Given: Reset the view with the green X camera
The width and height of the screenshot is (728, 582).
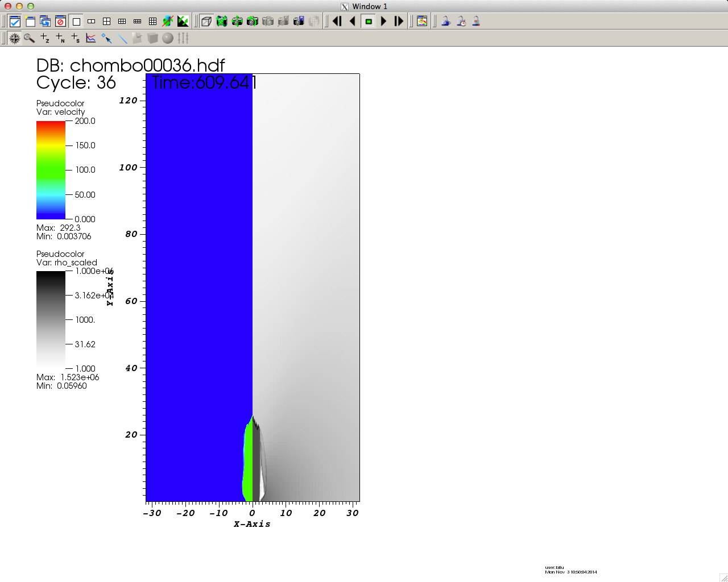Looking at the screenshot, I should pyautogui.click(x=222, y=22).
